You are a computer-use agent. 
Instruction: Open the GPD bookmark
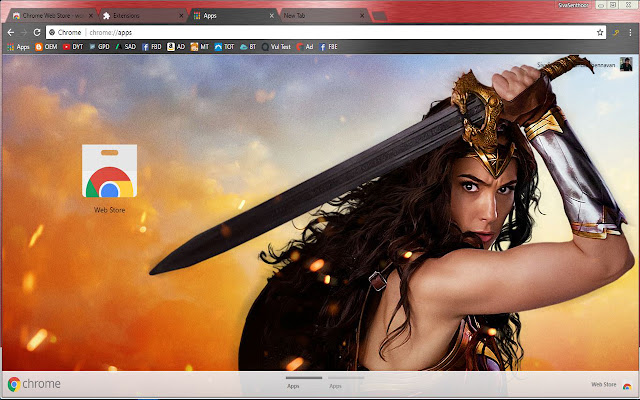click(x=99, y=47)
